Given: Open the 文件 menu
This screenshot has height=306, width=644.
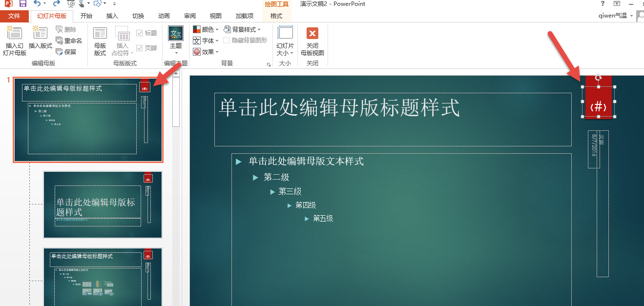Looking at the screenshot, I should pos(15,16).
